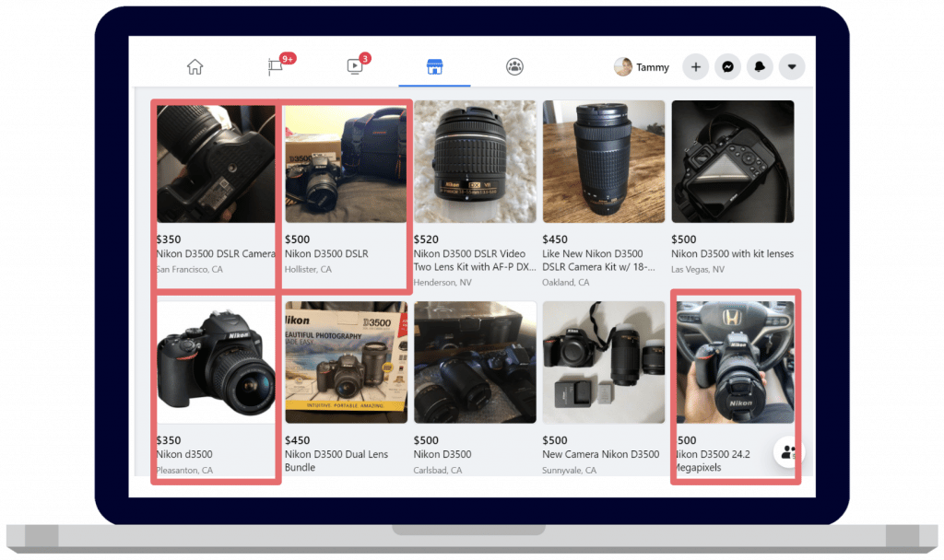View the boxed Dual Lens Bundle photo
This screenshot has height=560, width=944.
347,363
